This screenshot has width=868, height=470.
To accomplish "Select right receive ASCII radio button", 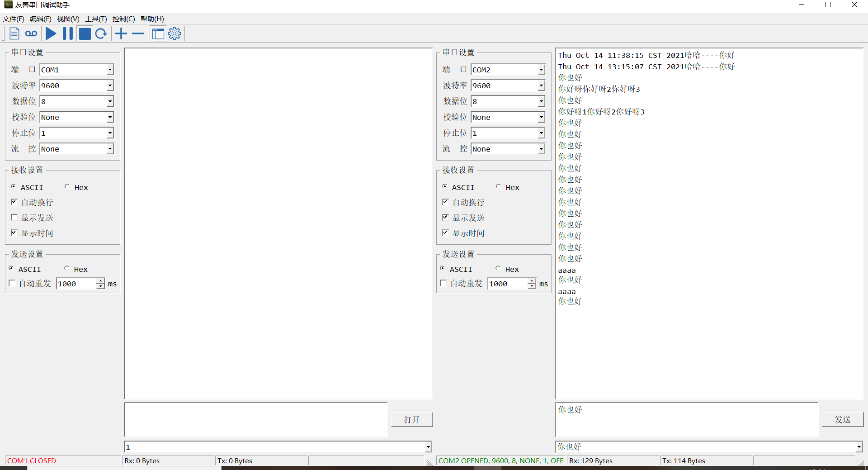I will point(445,186).
